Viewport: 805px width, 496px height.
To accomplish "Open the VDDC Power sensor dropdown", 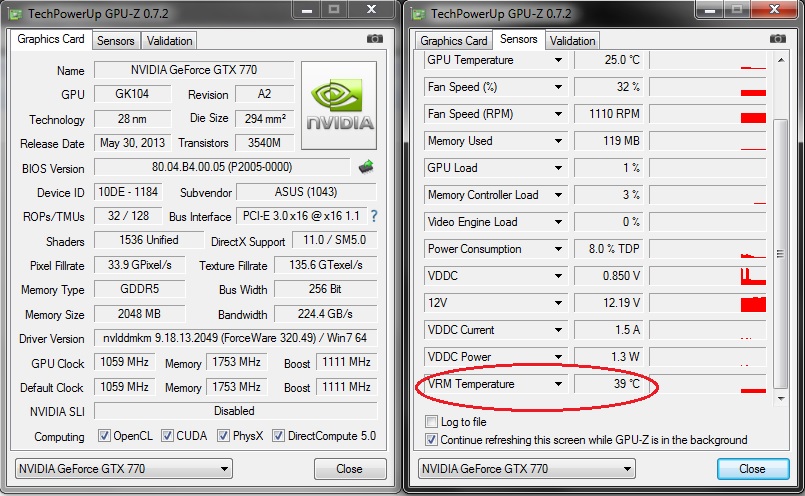I will coord(558,357).
